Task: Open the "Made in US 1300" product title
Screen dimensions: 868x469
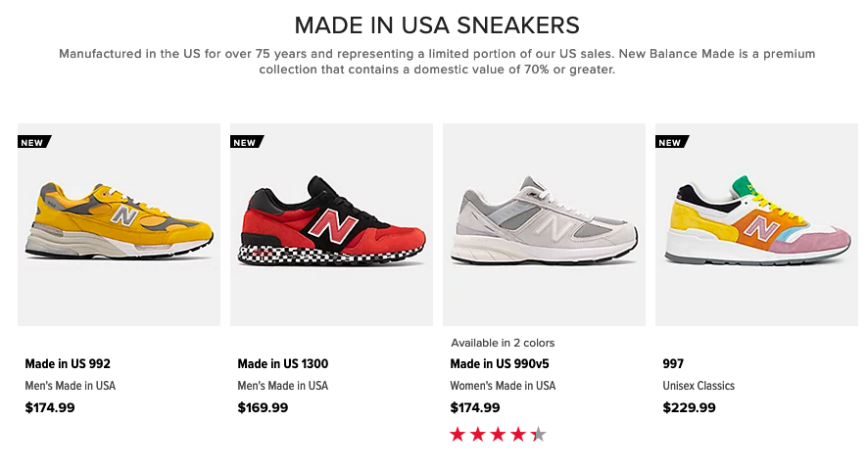Action: [283, 364]
